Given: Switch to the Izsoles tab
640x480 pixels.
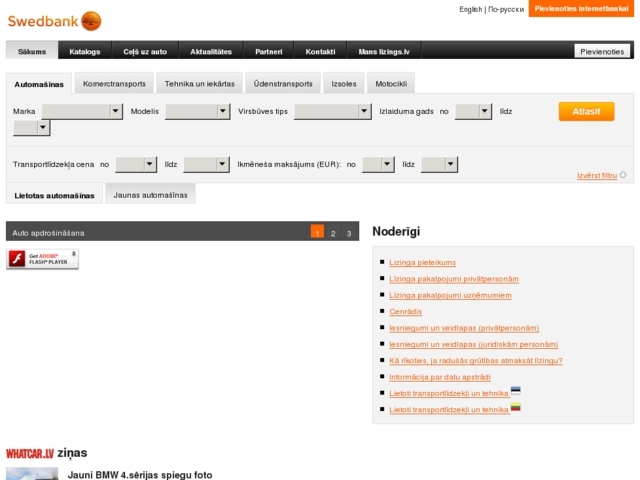Looking at the screenshot, I should click(x=344, y=84).
